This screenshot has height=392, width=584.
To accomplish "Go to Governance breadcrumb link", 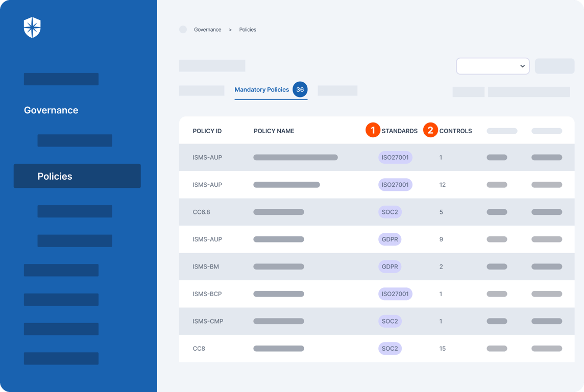I will 207,30.
